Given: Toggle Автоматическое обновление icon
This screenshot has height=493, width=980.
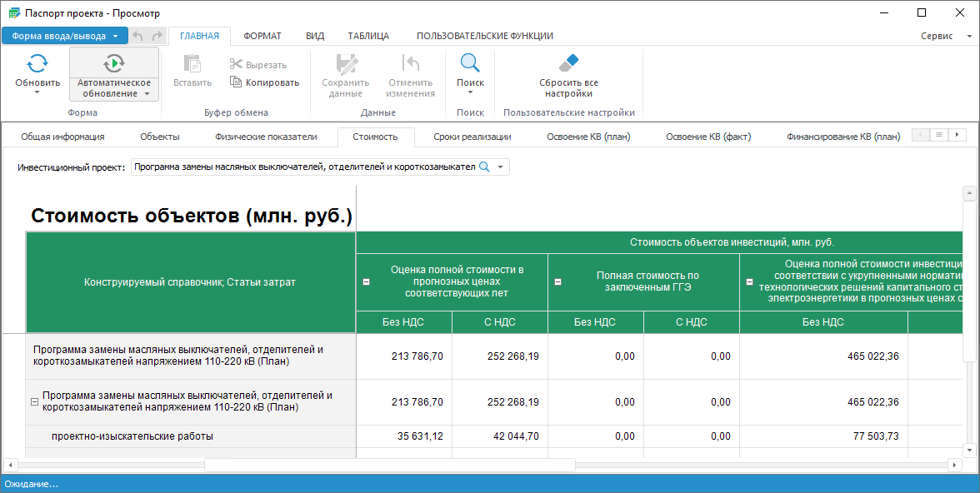Looking at the screenshot, I should tap(113, 63).
